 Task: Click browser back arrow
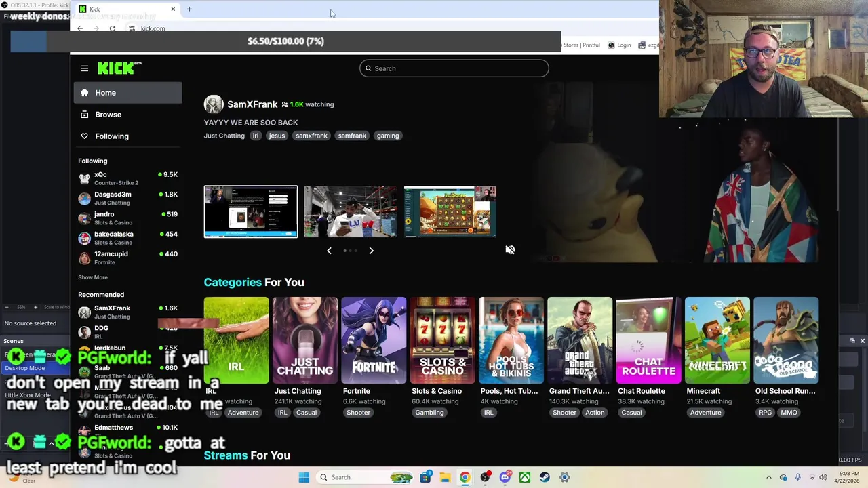coord(80,28)
